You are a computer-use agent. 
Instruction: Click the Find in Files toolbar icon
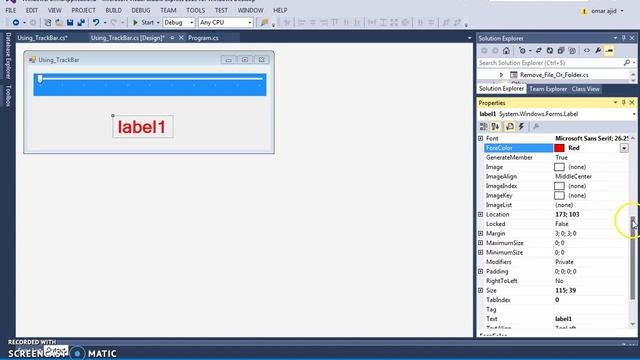click(x=264, y=22)
